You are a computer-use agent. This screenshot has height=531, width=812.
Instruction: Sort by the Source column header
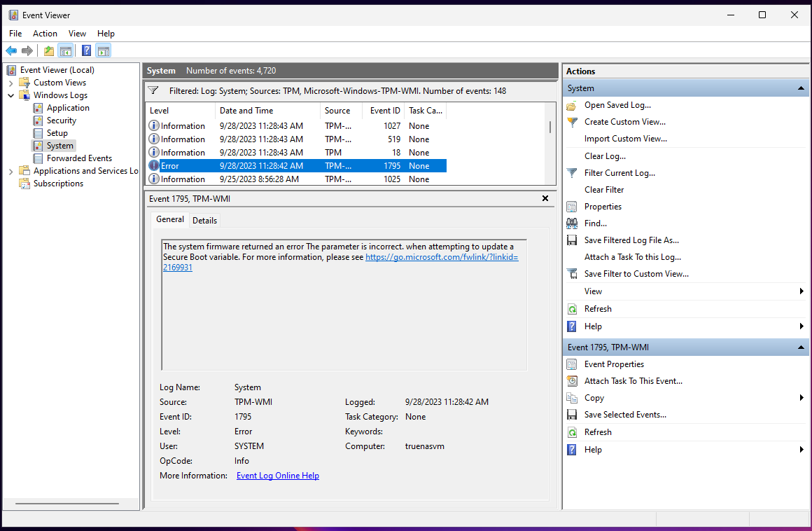point(342,111)
